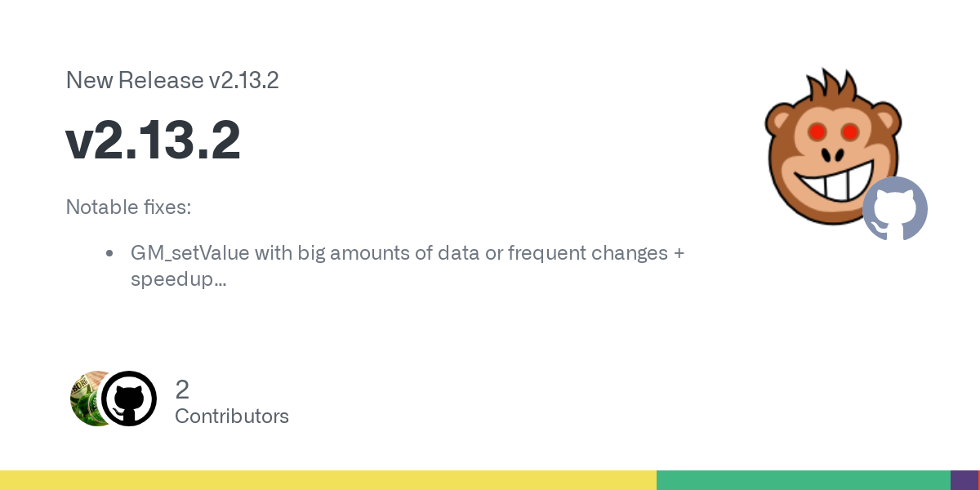Click the bullet point dot before GM_setValue
The height and width of the screenshot is (490, 980).
pos(109,253)
